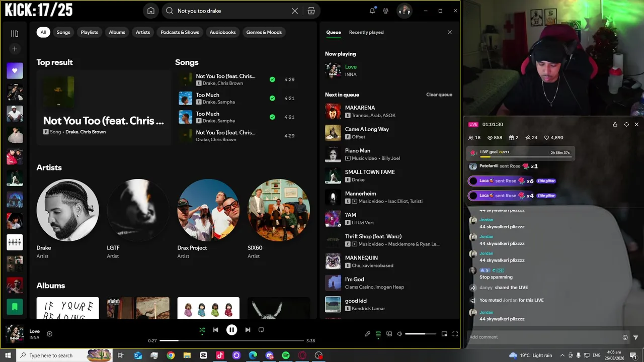Open the Drake artist picture
The image size is (644, 362).
pos(67,210)
